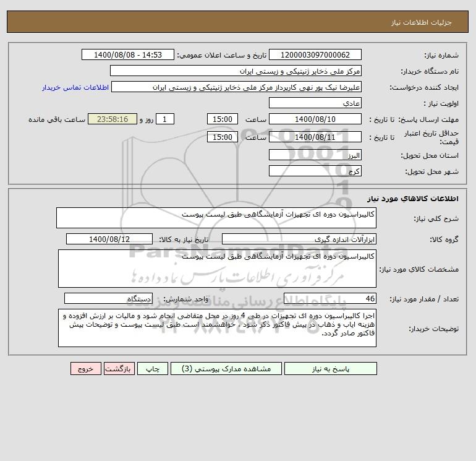Select the need number field 1200003097000062
Viewport: 476px width, 461px height.
point(315,54)
